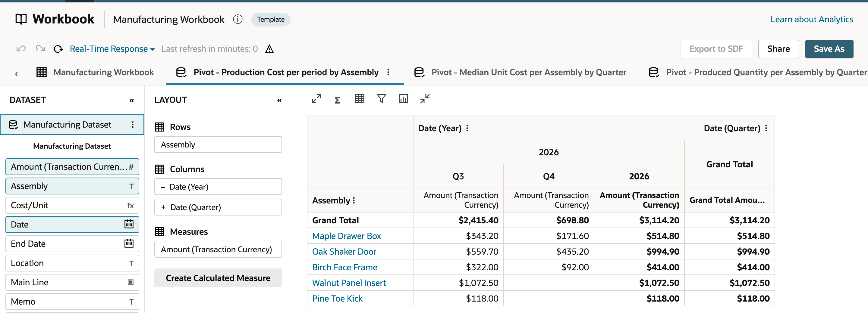Image resolution: width=868 pixels, height=313 pixels.
Task: Open Pivot - Median Unit Cost tab
Action: (x=520, y=72)
